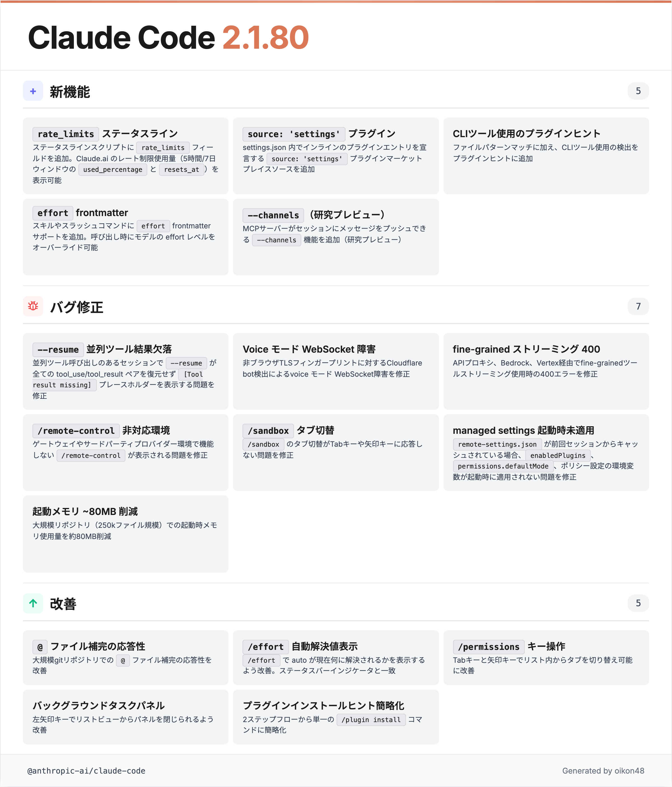Select the effort frontmatter card title
Image resolution: width=672 pixels, height=787 pixels.
click(x=81, y=213)
